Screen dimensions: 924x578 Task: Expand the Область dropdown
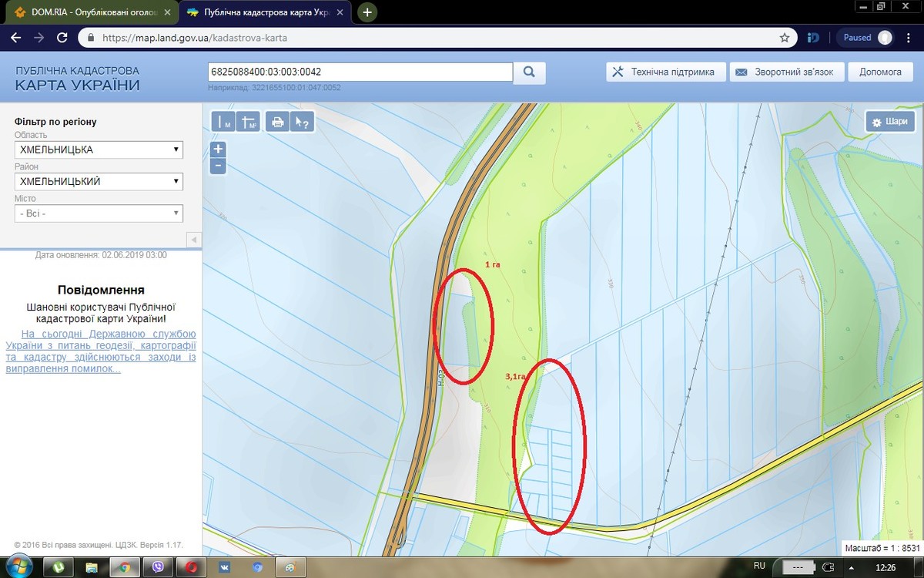[99, 150]
